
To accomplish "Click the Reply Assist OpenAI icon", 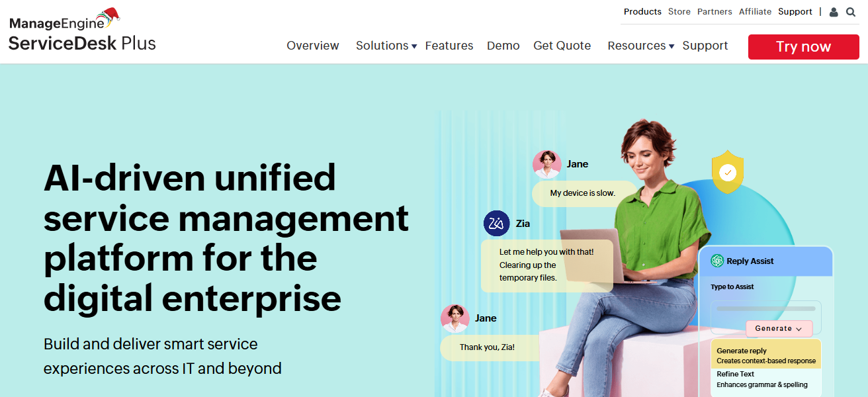I will tap(716, 261).
